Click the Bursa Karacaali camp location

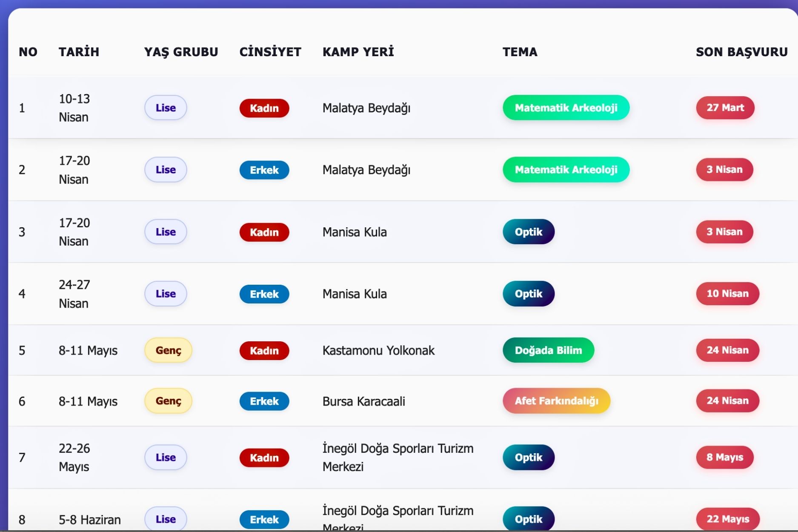[363, 401]
